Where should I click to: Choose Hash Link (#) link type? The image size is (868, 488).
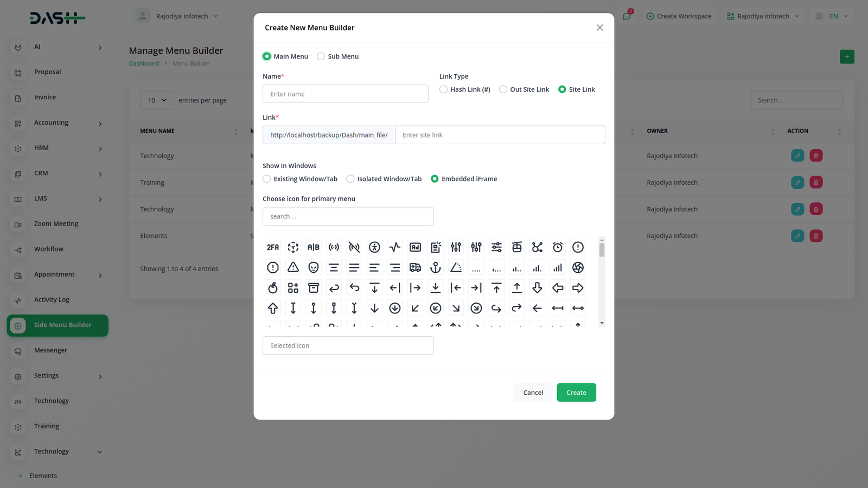tap(444, 89)
